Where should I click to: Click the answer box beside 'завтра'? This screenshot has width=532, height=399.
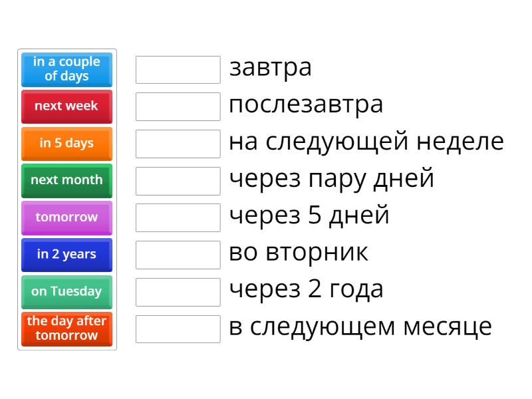coord(178,69)
